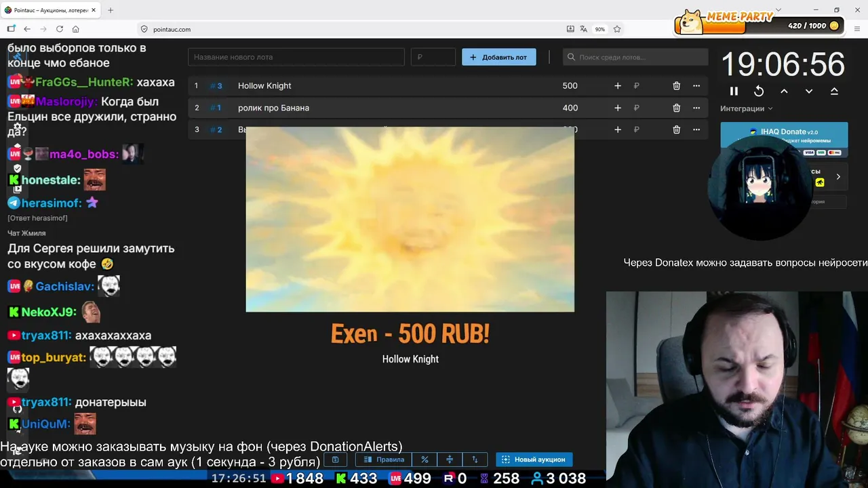Reset the auction timer
The width and height of the screenshot is (868, 488).
coord(759,91)
